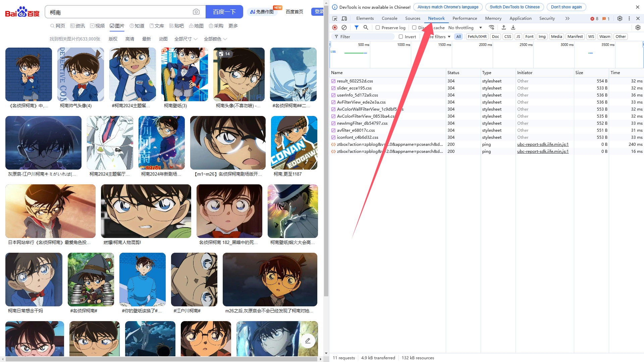This screenshot has height=362, width=644.
Task: Open the 更多 menu in Baidu navigation
Action: click(x=233, y=26)
